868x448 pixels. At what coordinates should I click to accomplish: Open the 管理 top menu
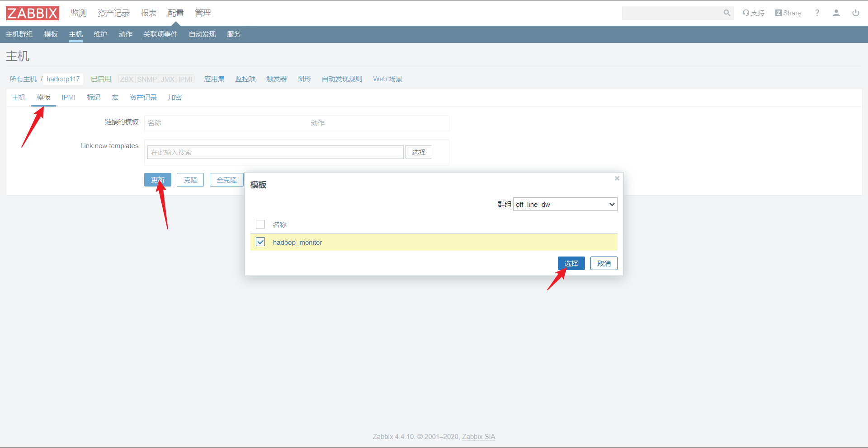[x=203, y=13]
